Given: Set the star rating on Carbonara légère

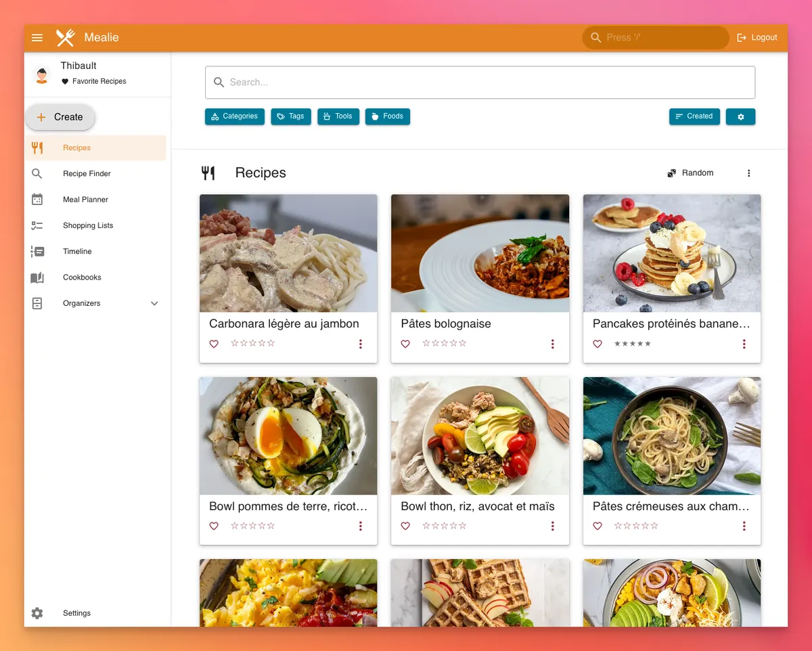Looking at the screenshot, I should pyautogui.click(x=253, y=343).
